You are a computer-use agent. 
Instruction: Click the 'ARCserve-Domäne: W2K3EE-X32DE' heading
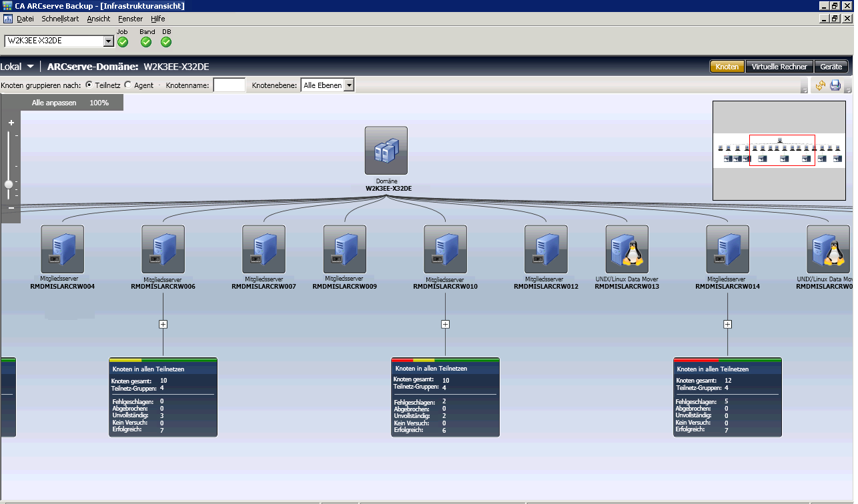click(x=128, y=67)
